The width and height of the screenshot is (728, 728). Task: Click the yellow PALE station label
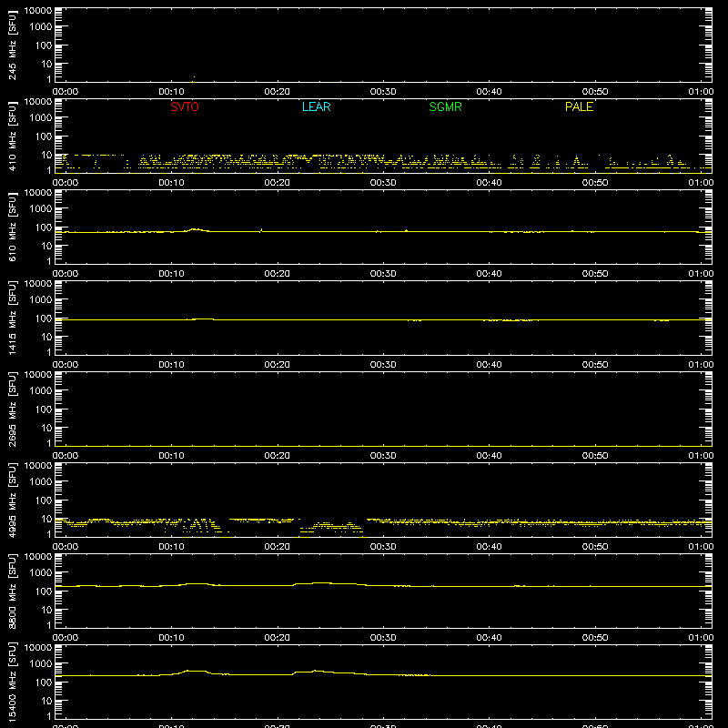pos(579,106)
